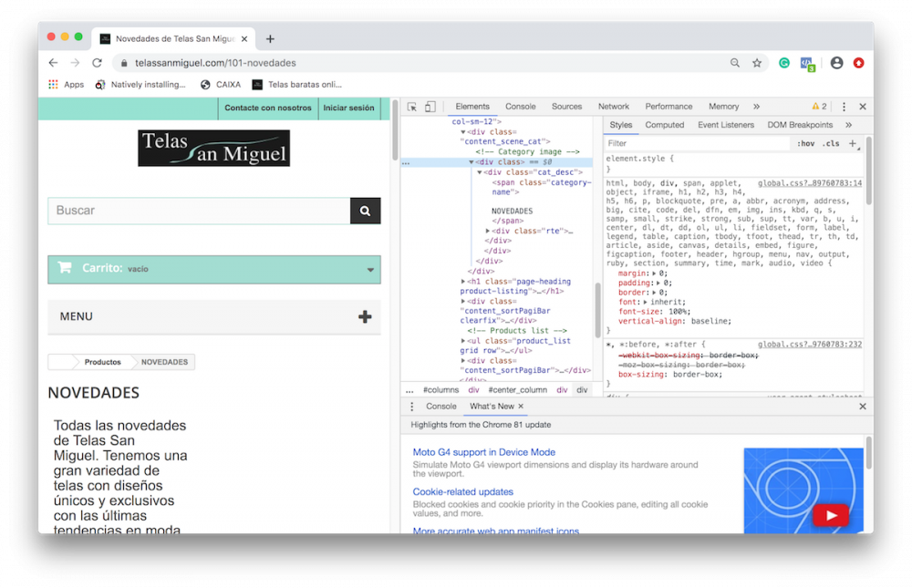Open the blue code extension icon

[807, 64]
